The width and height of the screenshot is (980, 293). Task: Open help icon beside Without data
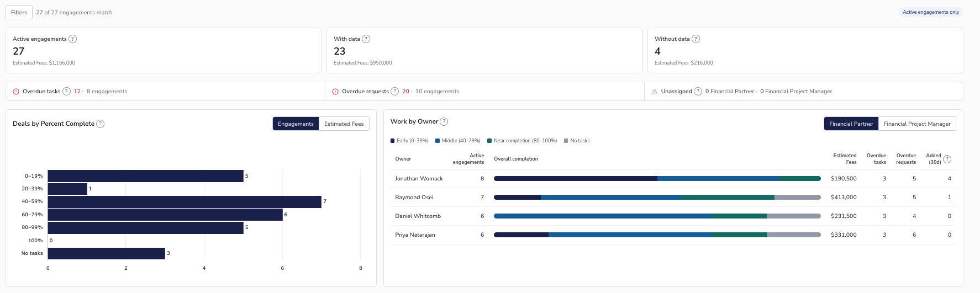(x=696, y=39)
